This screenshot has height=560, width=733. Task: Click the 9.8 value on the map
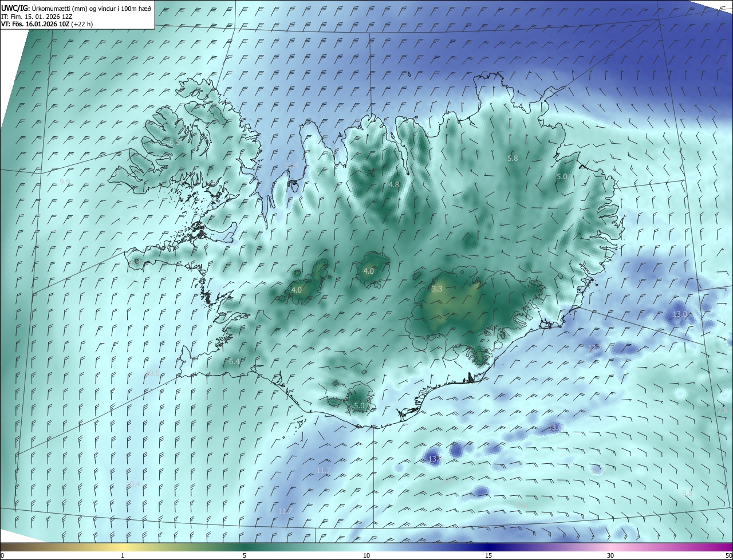688,493
